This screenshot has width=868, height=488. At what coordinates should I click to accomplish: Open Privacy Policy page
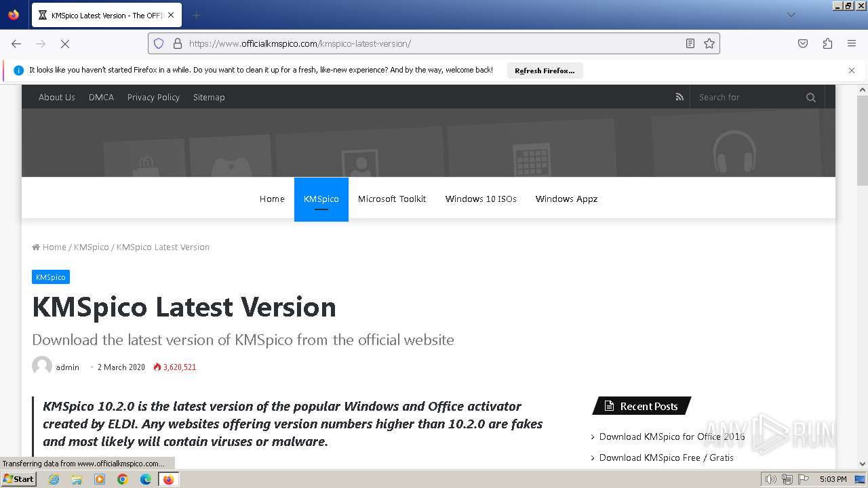[x=153, y=97]
